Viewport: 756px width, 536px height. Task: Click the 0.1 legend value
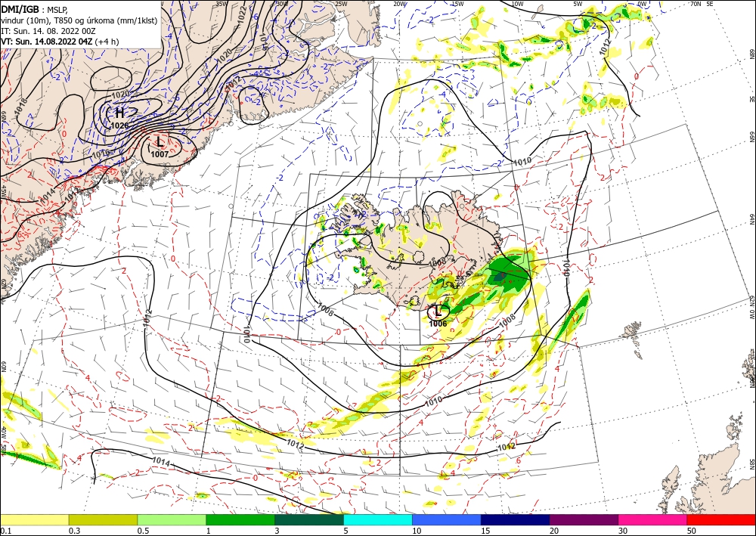pos(5,531)
